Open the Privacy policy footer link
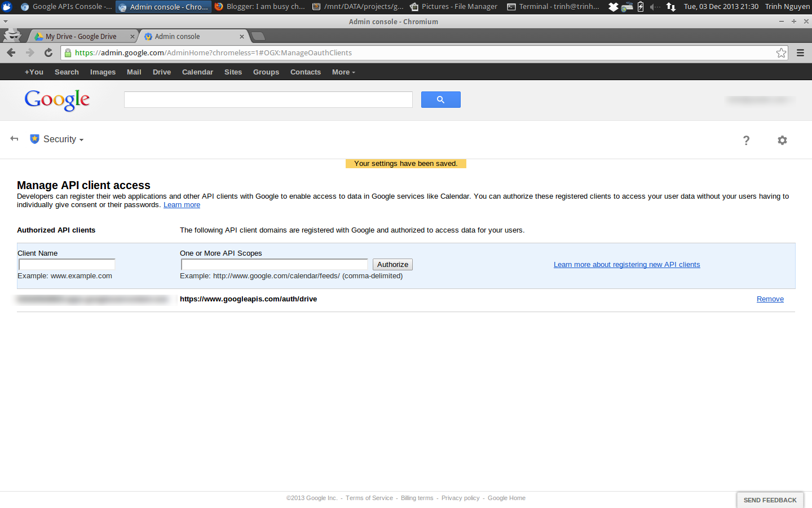The height and width of the screenshot is (508, 812). [x=461, y=498]
